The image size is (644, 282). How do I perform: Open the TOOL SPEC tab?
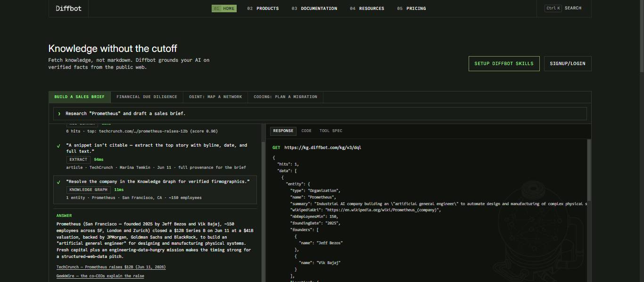(331, 131)
